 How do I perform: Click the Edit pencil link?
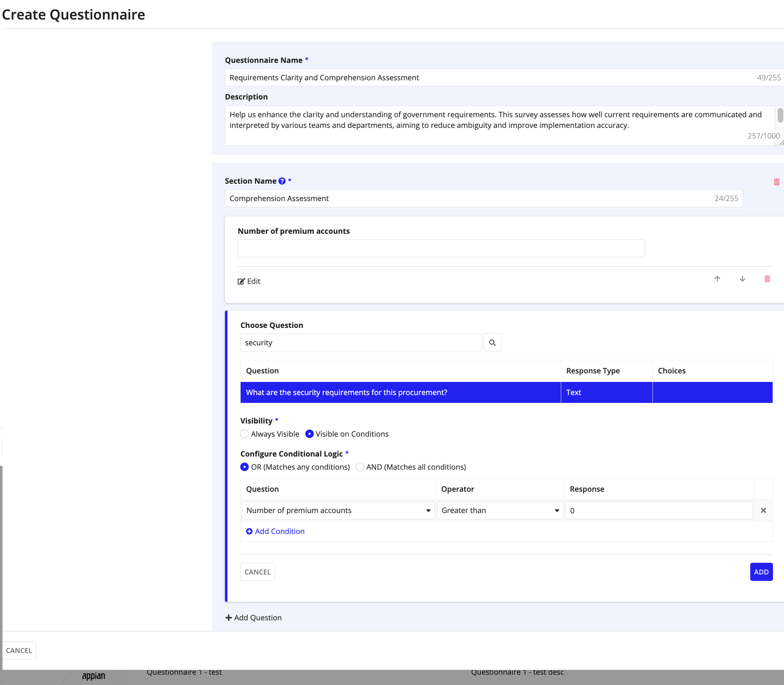249,281
